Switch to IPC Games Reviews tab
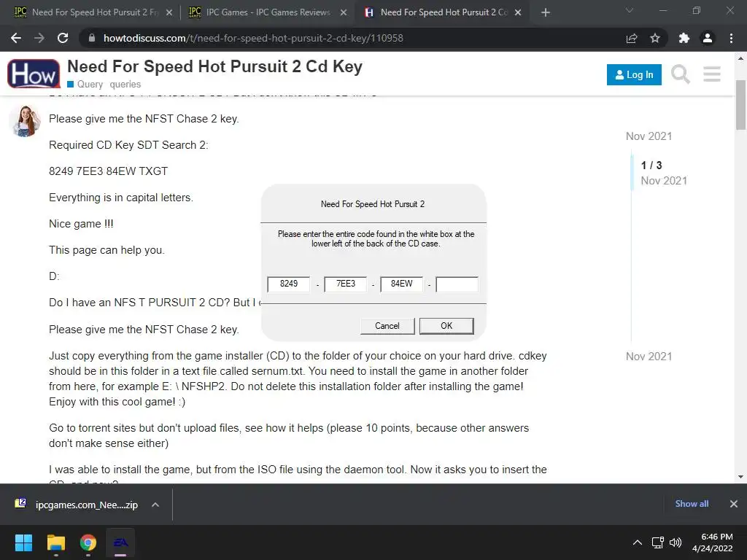This screenshot has width=747, height=560. coord(268,12)
